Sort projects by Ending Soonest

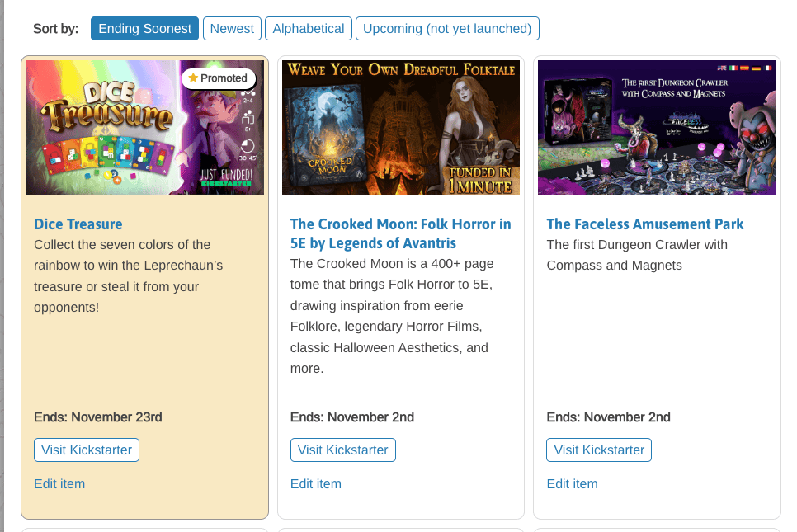click(x=144, y=28)
